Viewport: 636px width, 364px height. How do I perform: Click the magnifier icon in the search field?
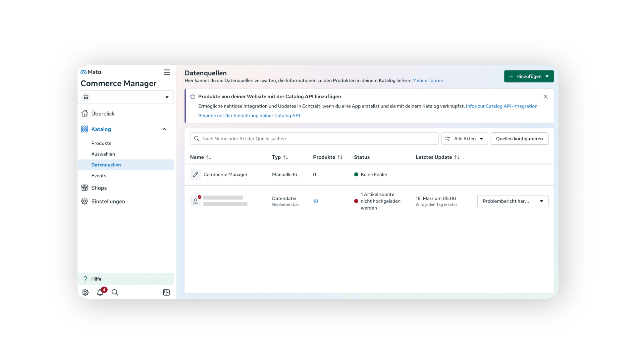tap(197, 139)
